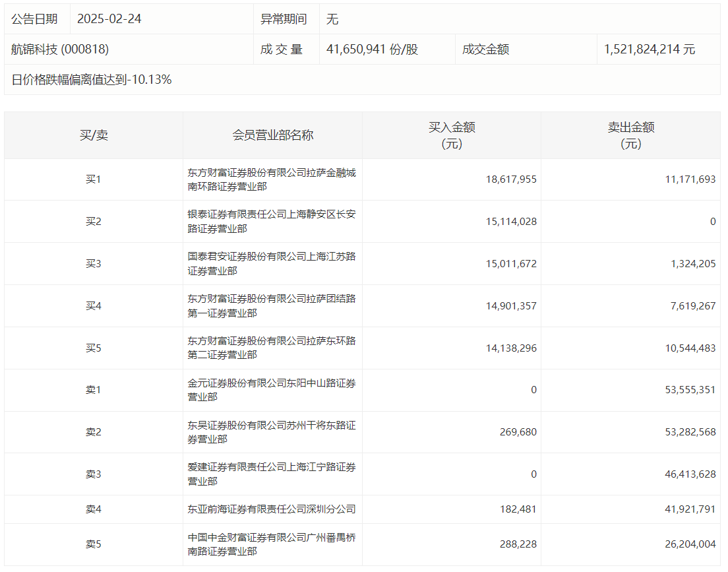The width and height of the screenshot is (728, 572).
Task: Click the sell amount 53,555,351
Action: (690, 390)
